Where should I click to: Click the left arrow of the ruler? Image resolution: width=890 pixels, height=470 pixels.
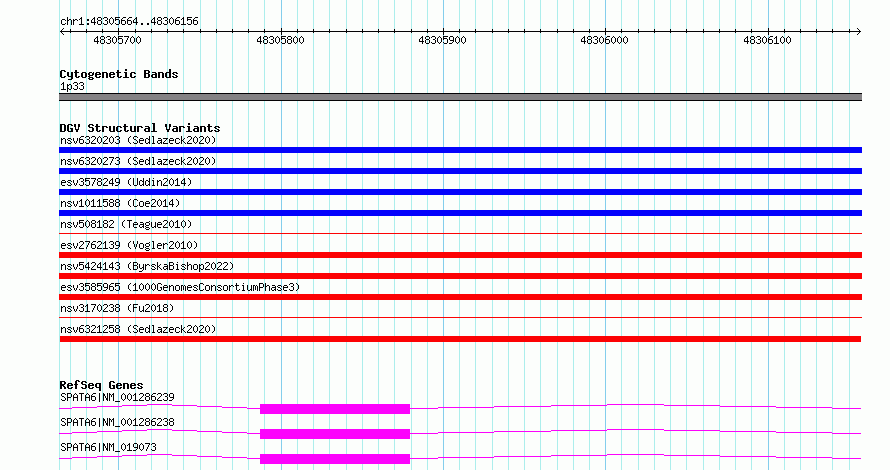coord(62,32)
